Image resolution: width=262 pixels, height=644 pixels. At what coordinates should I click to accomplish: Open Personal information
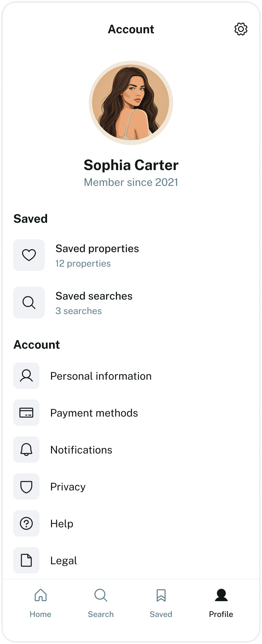click(131, 376)
